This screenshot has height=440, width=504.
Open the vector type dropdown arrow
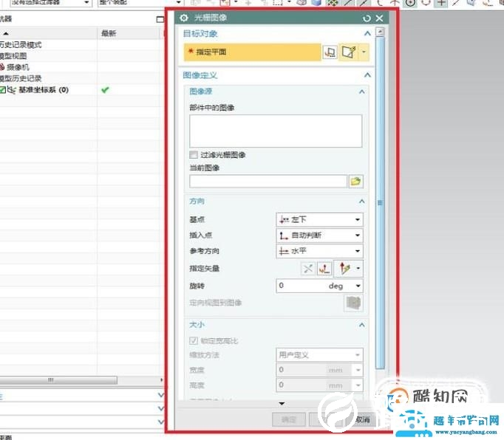(x=358, y=268)
